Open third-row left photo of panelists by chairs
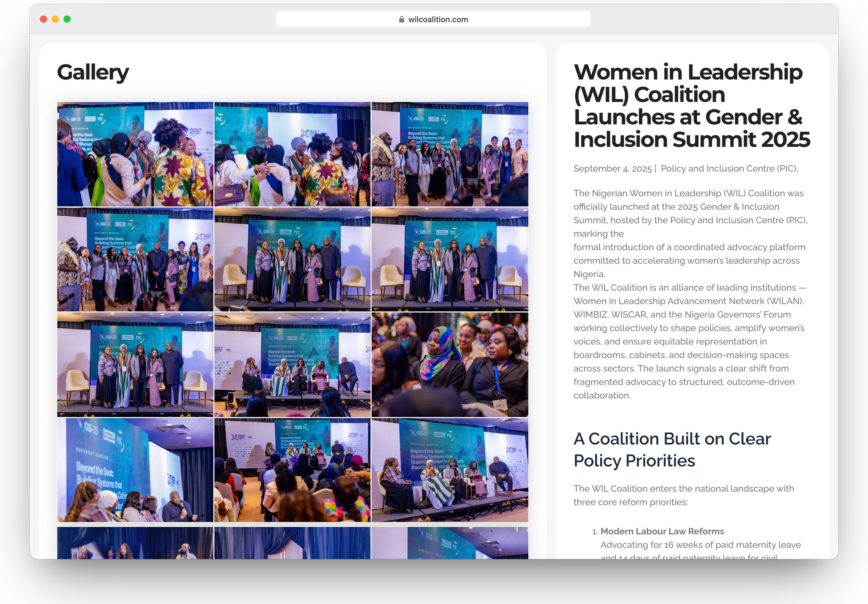The image size is (868, 604). (135, 365)
